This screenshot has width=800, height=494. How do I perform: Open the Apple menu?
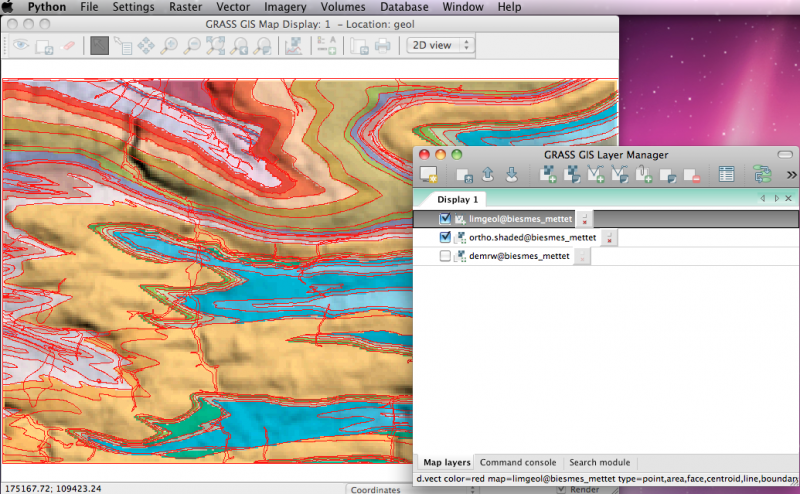tap(9, 7)
